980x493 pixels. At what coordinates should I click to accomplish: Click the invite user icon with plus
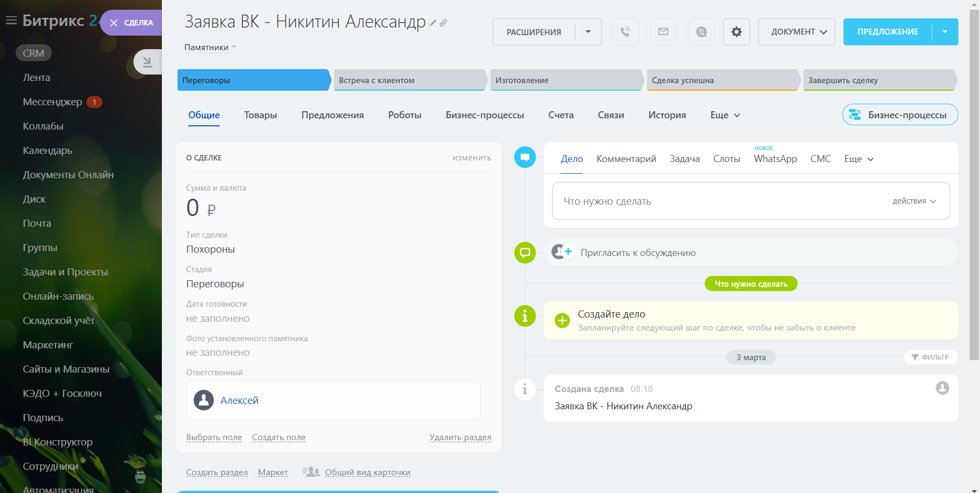point(562,252)
